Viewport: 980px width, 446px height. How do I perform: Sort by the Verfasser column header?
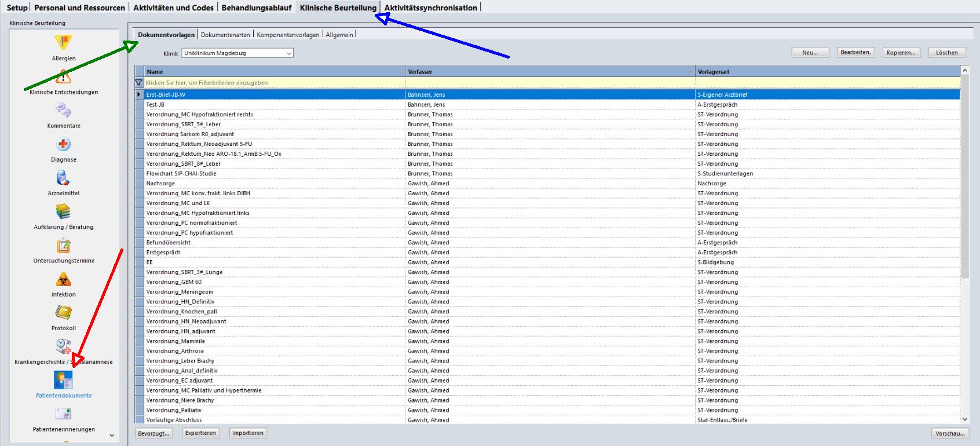pyautogui.click(x=550, y=72)
